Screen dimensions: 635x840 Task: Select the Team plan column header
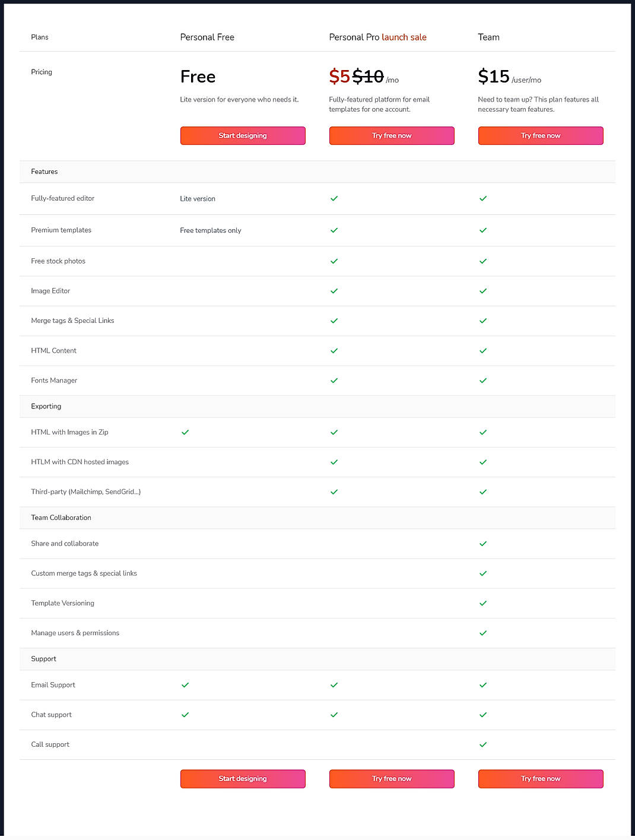tap(488, 37)
